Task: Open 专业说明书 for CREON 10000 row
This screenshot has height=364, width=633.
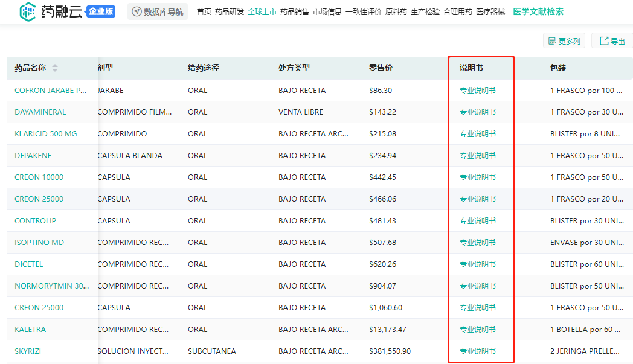Action: [478, 177]
